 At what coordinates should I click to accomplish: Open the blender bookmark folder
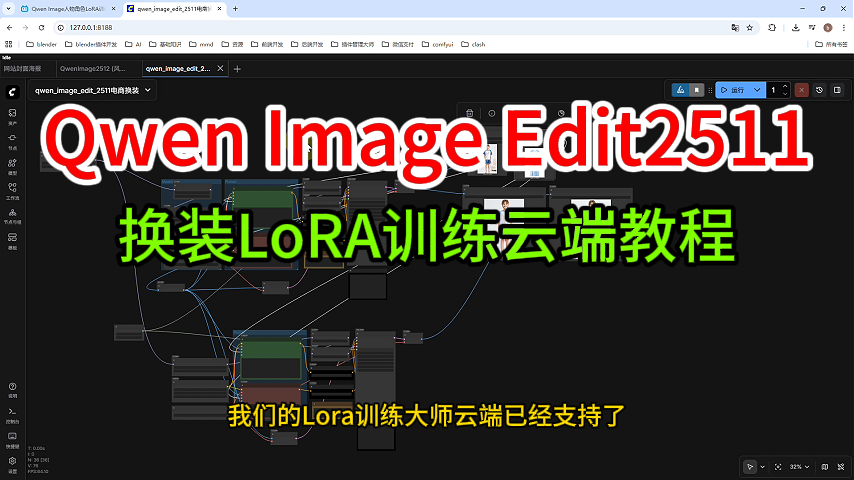[x=41, y=44]
